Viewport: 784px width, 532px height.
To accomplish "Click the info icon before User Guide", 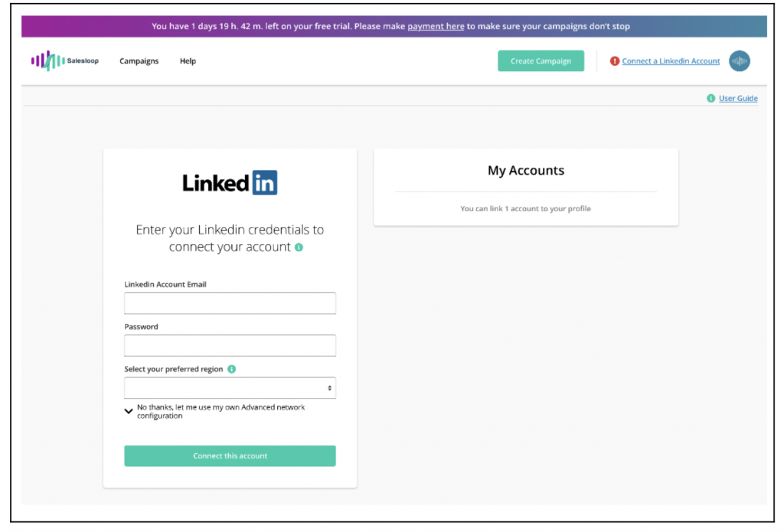I will (710, 98).
